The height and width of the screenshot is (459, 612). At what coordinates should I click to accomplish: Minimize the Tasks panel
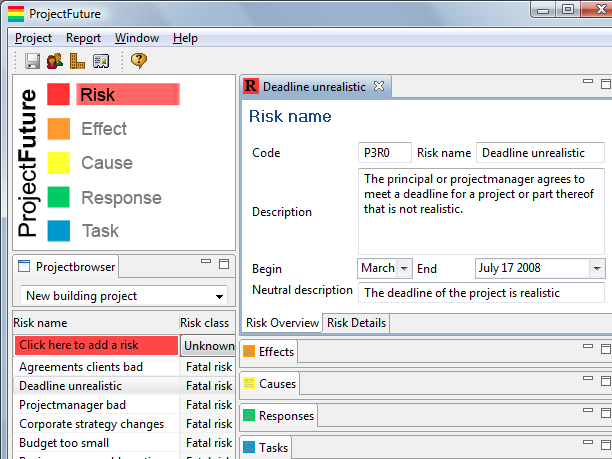point(588,442)
